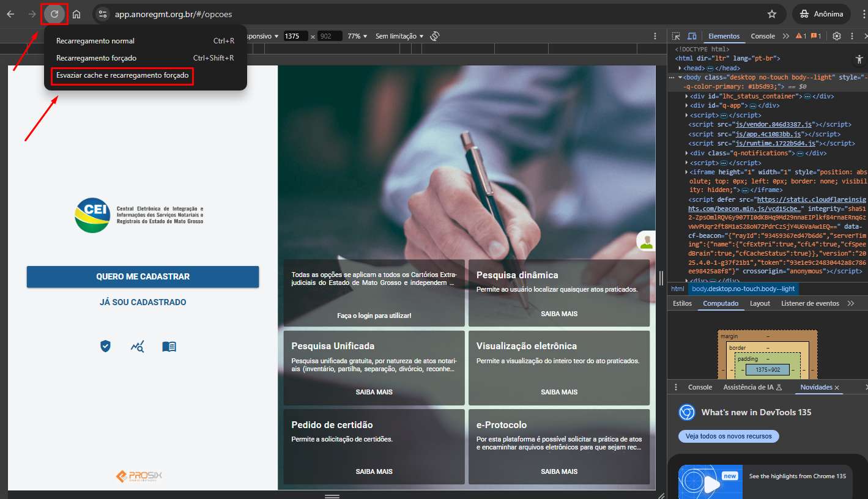
Task: Open drawer three-dot menu beside Console
Action: (676, 387)
